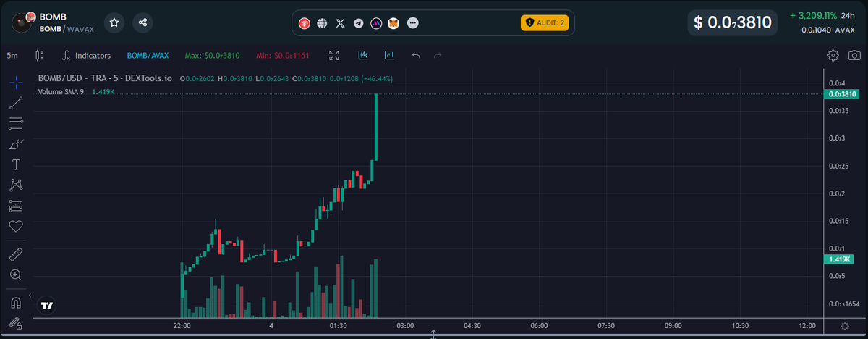This screenshot has width=868, height=339.
Task: Select the crosshair cursor tool
Action: [x=16, y=82]
